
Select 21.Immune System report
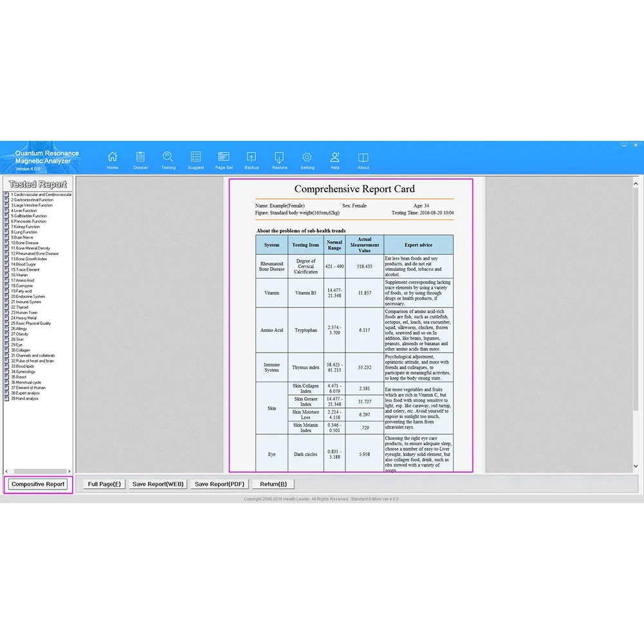click(26, 302)
